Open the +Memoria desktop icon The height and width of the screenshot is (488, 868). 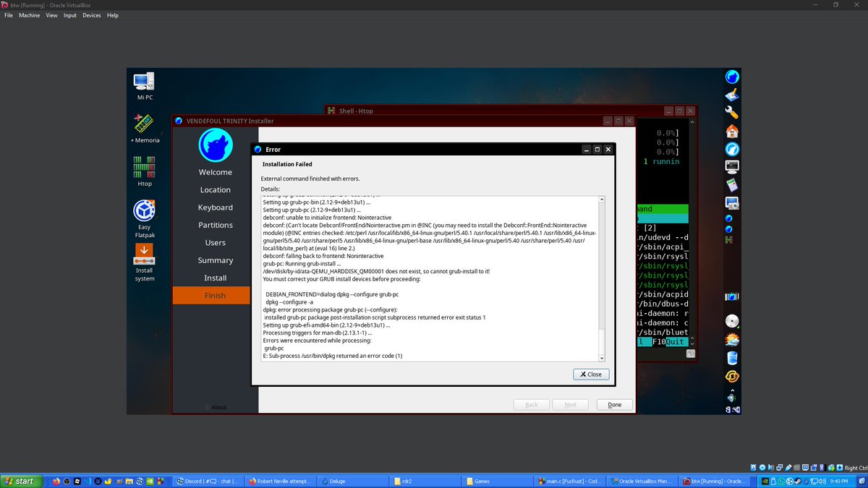145,128
